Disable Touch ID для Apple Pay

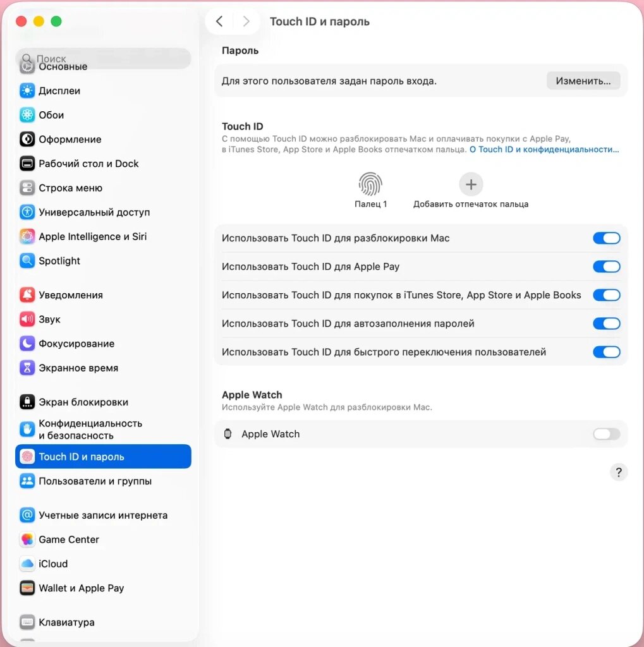tap(607, 267)
